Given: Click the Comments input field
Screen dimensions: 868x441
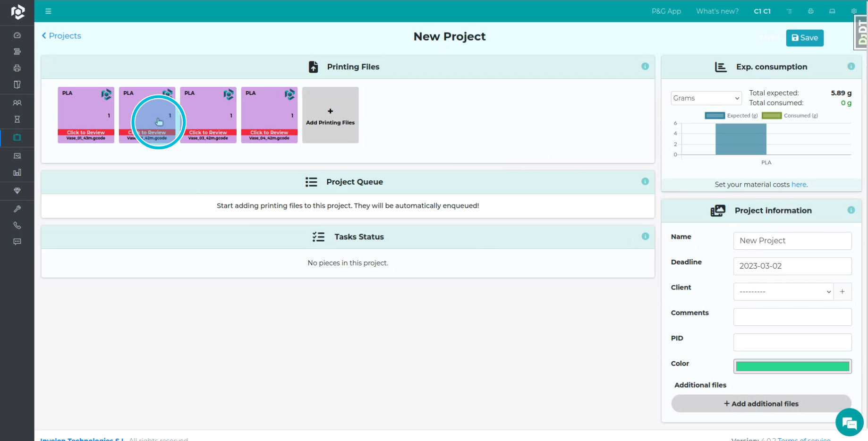Looking at the screenshot, I should click(792, 317).
